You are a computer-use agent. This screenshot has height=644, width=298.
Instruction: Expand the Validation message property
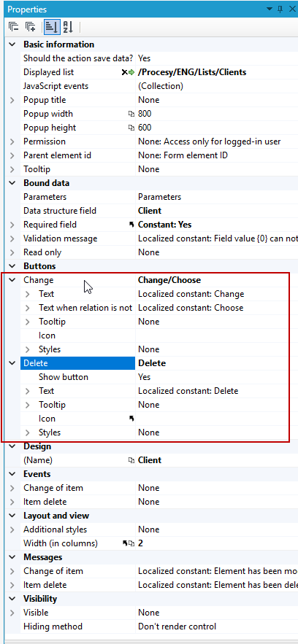pos(12,238)
